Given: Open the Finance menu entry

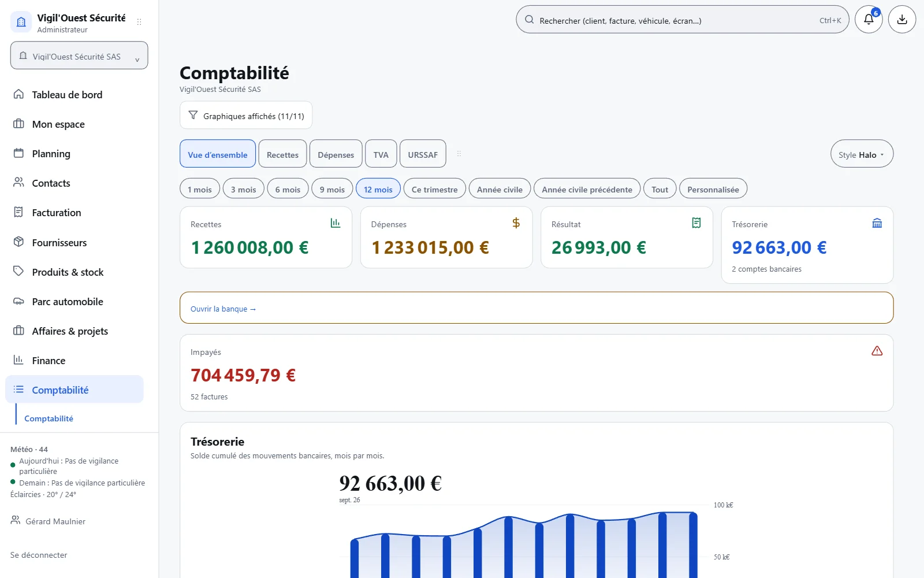Looking at the screenshot, I should pos(74,360).
